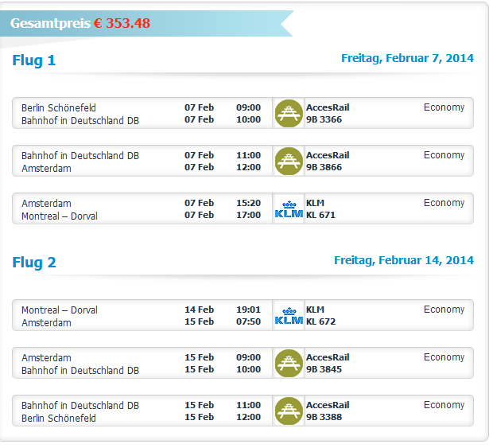Click the AccesRail icon for train 9B 3845
Screen dimensions: 493x448
click(x=289, y=364)
